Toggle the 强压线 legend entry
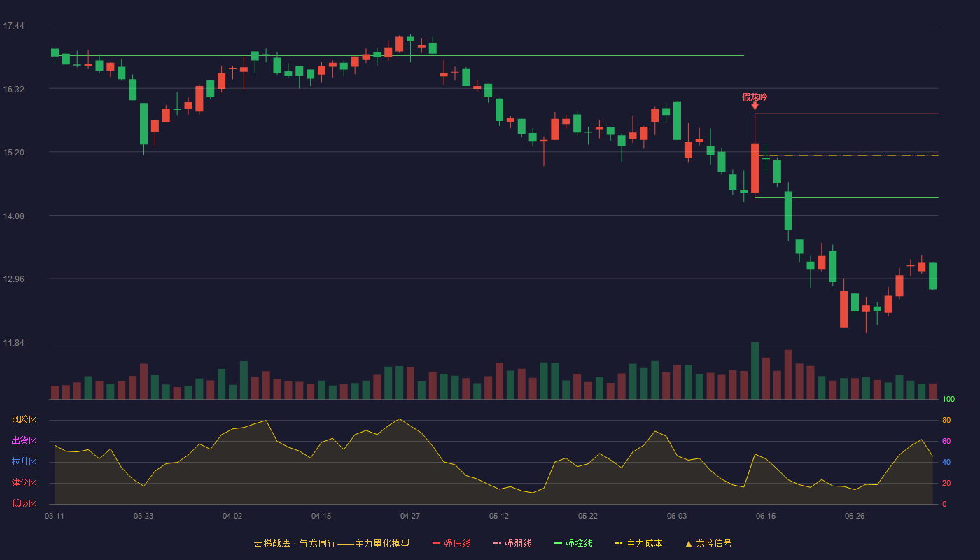 tap(451, 543)
